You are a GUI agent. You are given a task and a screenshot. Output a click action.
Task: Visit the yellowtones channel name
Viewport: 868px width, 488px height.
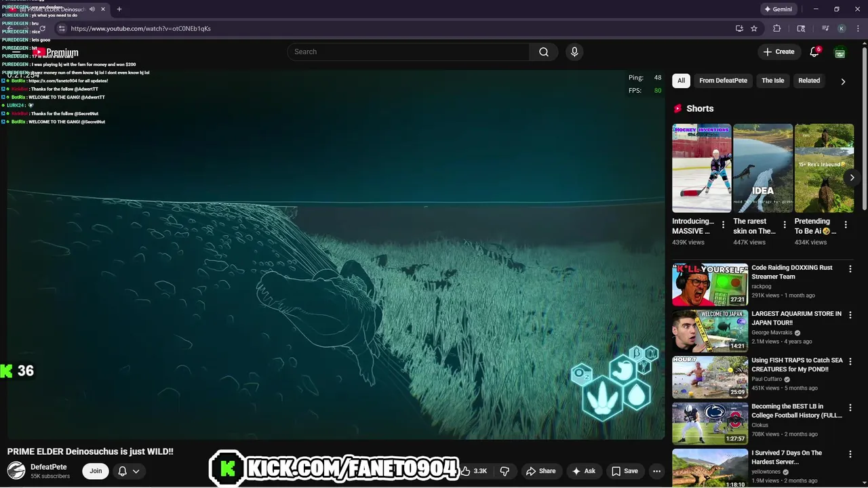(767, 472)
